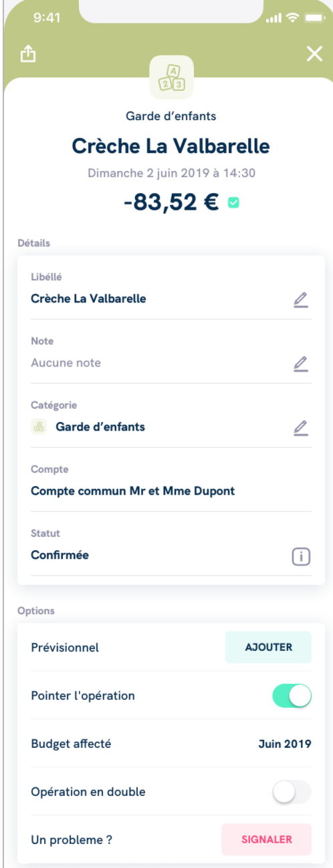Tap the Crèche La Valbarelle libellé text
The image size is (333, 868).
click(x=88, y=299)
